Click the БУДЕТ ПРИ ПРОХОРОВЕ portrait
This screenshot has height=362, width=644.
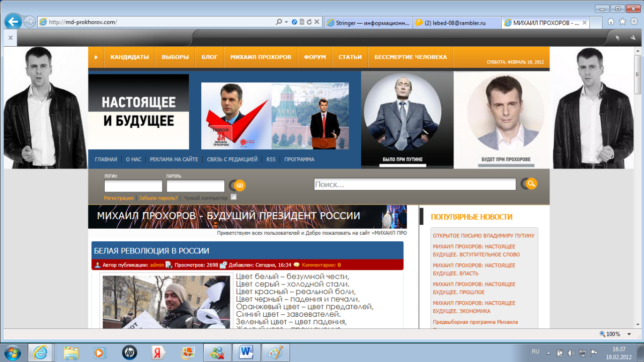(x=502, y=120)
